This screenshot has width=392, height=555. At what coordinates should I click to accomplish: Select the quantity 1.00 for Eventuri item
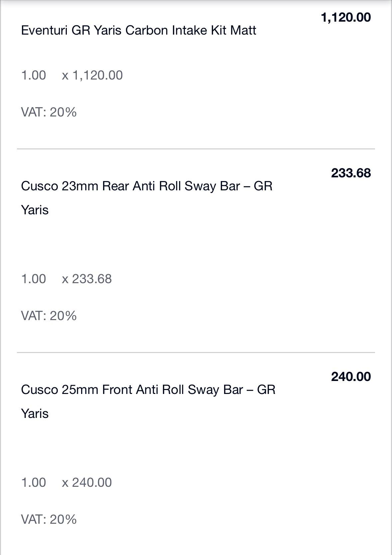34,75
